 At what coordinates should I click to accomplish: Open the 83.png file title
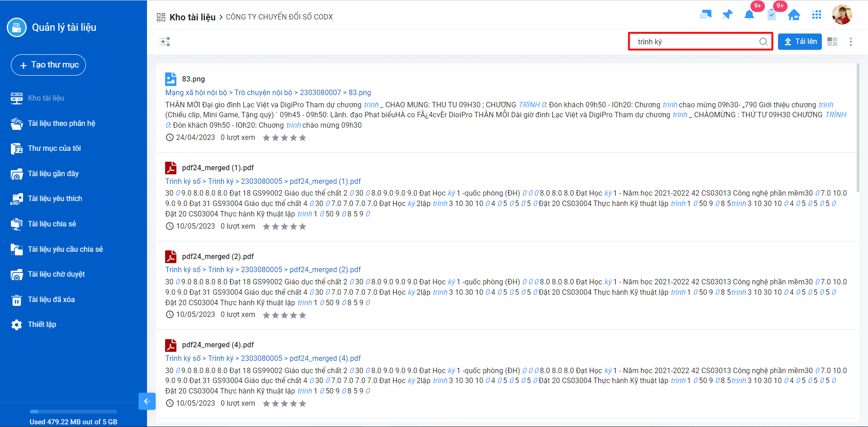point(193,79)
